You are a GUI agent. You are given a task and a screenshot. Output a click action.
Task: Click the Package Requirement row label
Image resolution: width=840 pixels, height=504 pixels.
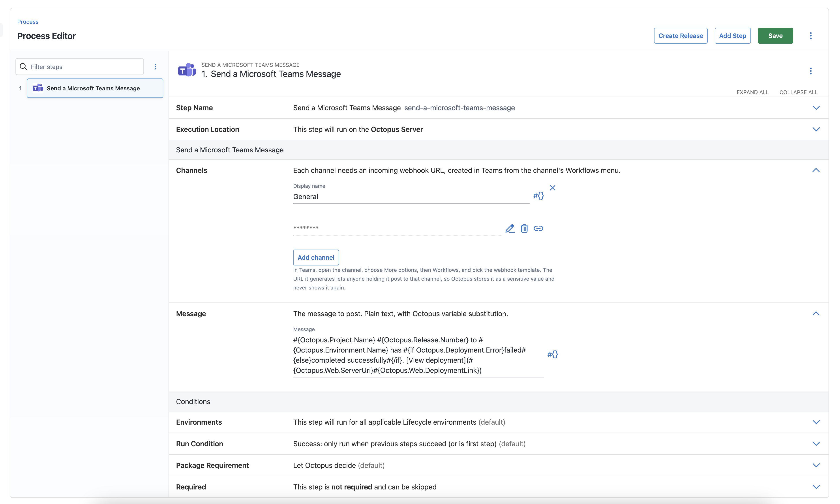212,465
